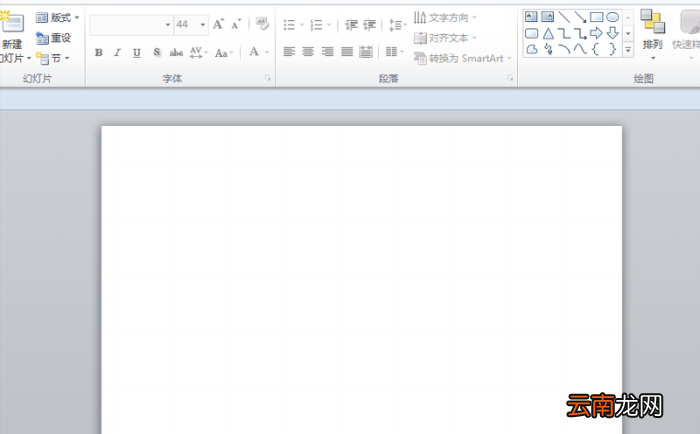700x434 pixels.
Task: Toggle Bold formatting
Action: tap(99, 53)
